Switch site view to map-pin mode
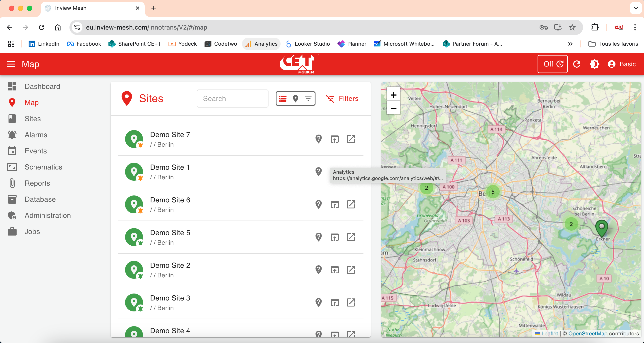This screenshot has height=343, width=644. point(296,99)
